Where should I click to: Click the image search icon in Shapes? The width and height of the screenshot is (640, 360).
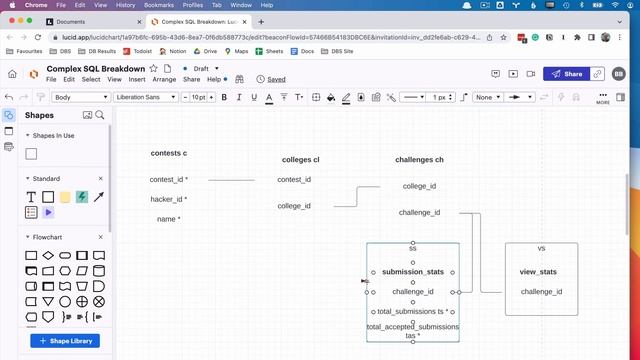click(87, 115)
